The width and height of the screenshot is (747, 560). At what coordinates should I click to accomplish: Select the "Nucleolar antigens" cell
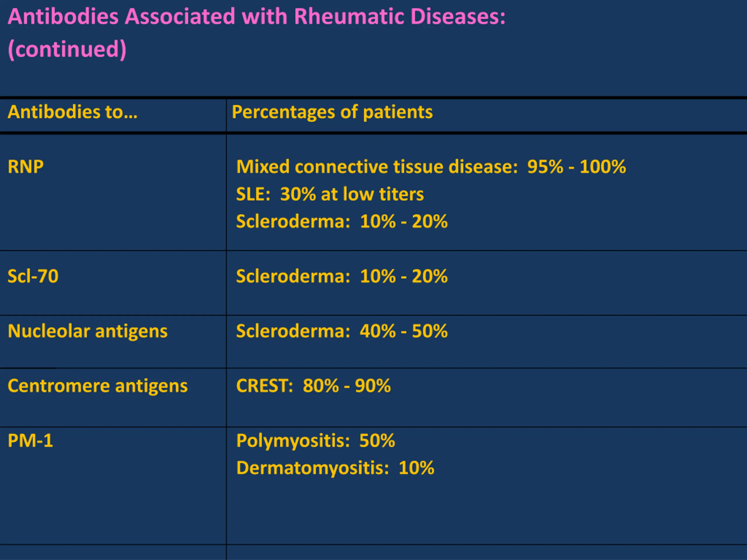(x=88, y=331)
